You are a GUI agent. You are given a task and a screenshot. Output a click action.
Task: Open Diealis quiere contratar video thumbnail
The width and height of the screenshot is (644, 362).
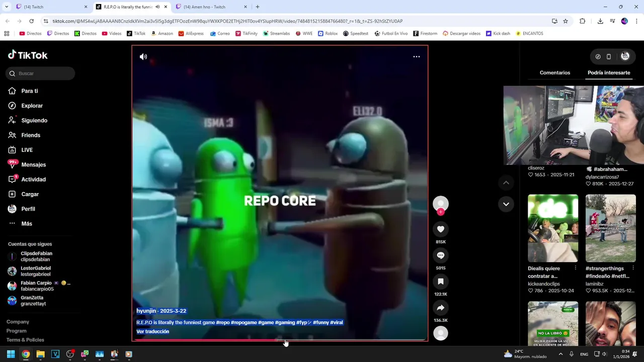(553, 228)
